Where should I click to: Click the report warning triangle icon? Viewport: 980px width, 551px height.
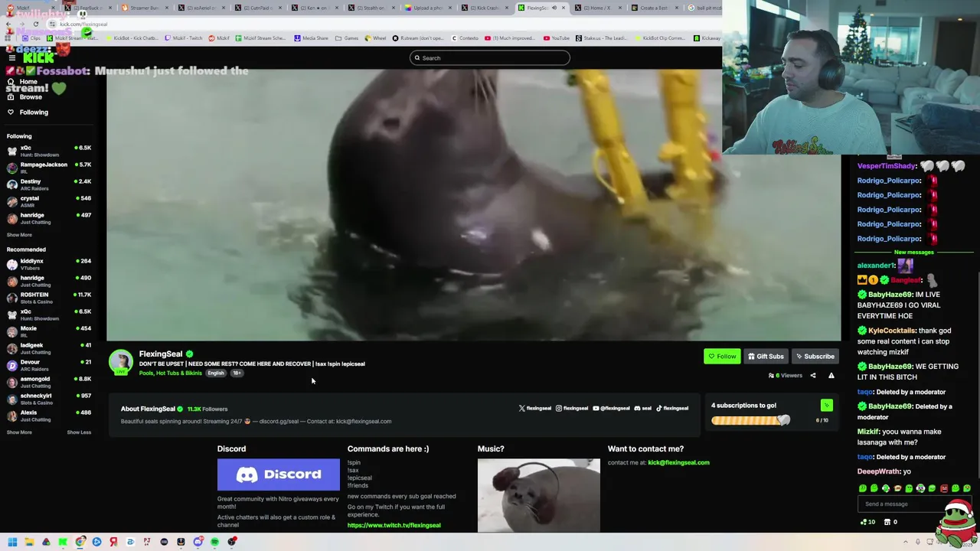tap(831, 376)
